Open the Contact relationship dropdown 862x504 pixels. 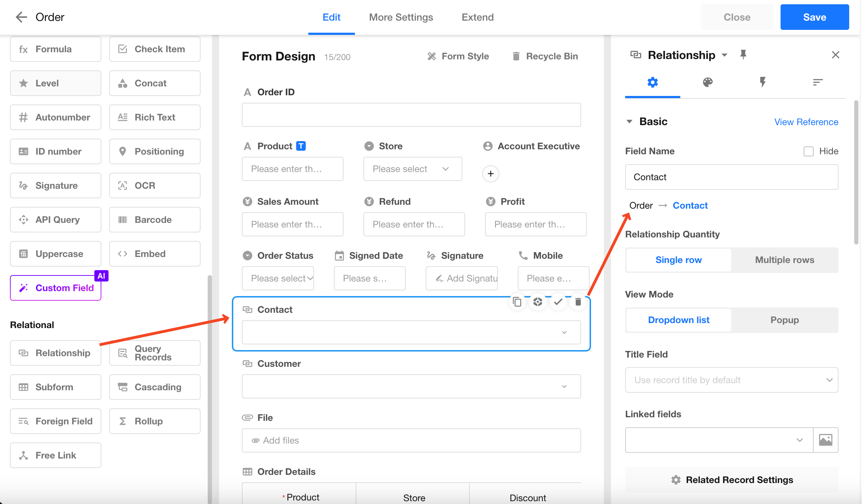point(411,332)
